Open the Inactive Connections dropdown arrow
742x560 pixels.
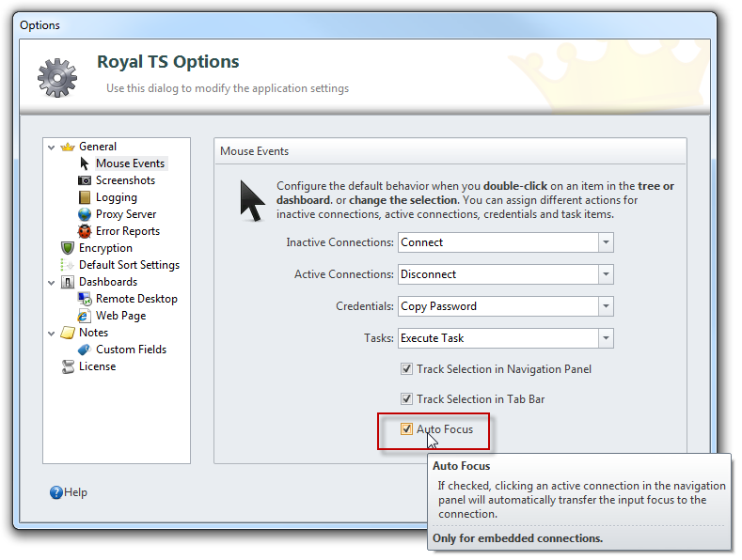[x=606, y=242]
